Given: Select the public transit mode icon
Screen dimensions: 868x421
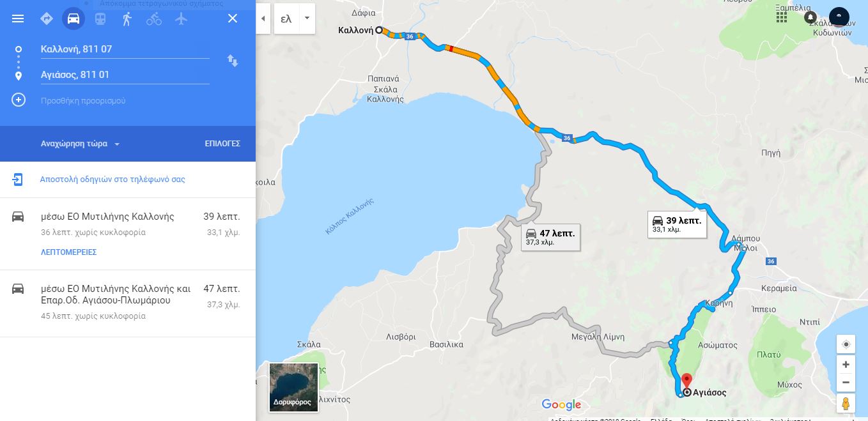Looking at the screenshot, I should point(100,19).
